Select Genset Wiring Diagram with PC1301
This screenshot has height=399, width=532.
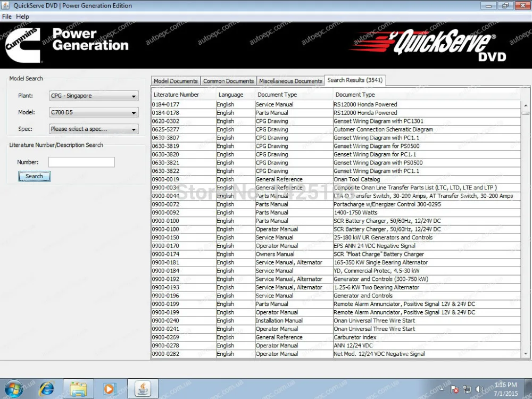pos(378,121)
